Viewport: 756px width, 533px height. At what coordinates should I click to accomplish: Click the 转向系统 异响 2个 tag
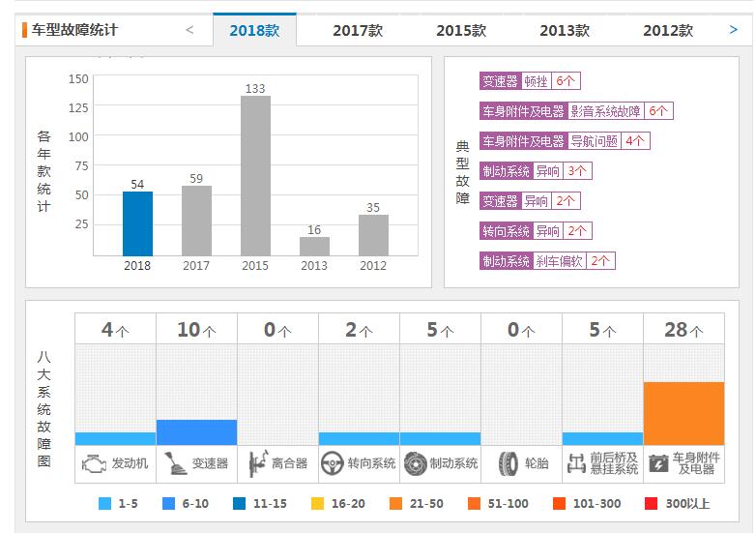536,231
